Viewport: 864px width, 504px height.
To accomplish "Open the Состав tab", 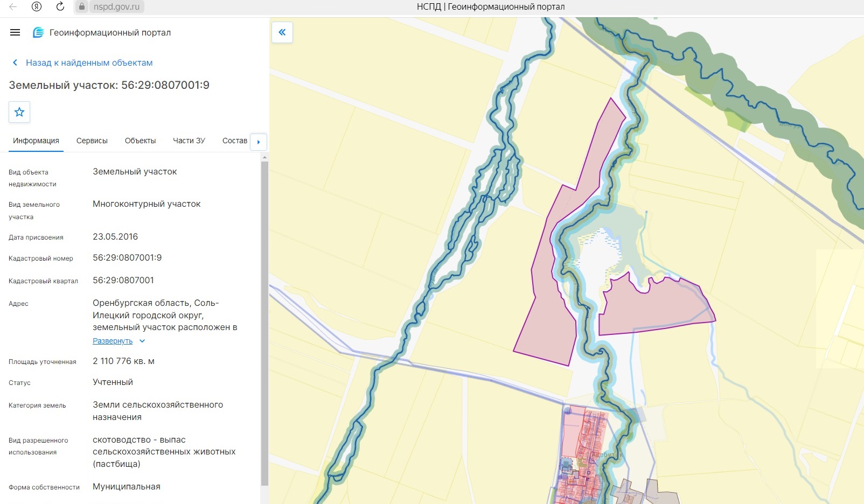I will 235,141.
